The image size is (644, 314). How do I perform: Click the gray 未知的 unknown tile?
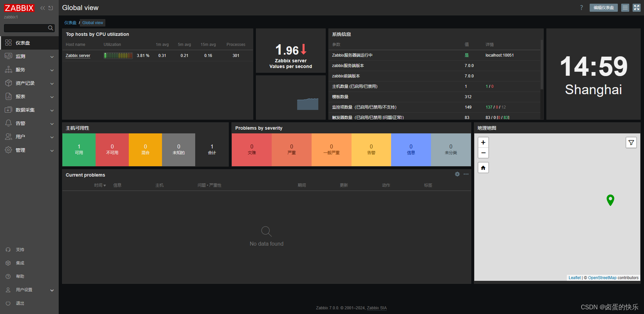(178, 150)
